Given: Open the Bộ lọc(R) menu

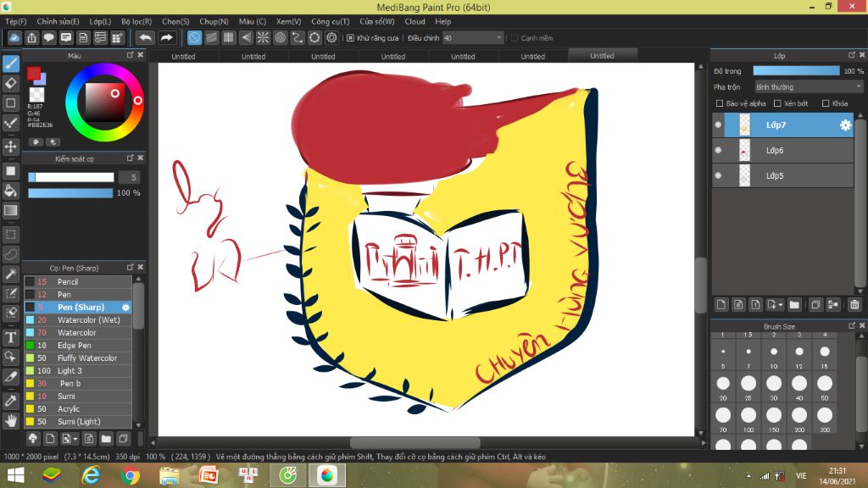Looking at the screenshot, I should pyautogui.click(x=136, y=21).
